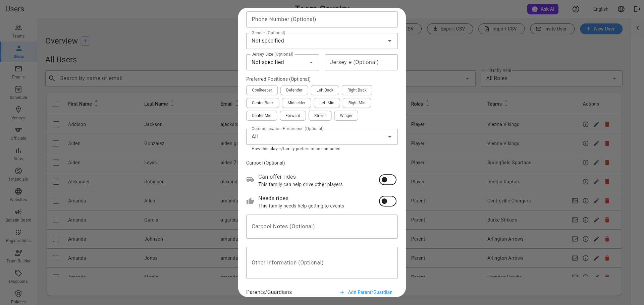The image size is (644, 305).
Task: Open Websites in the sidebar
Action: point(18,195)
